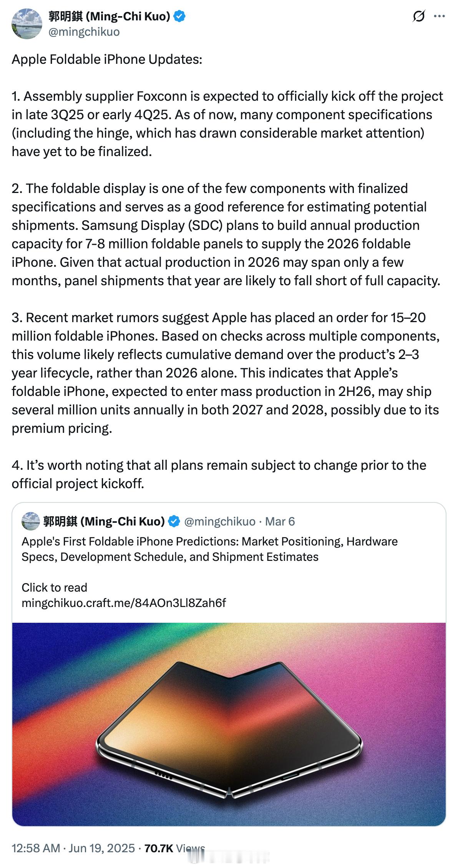This screenshot has height=868, width=458.
Task: Open the @mingchikuo handle under the author name
Action: point(84,32)
